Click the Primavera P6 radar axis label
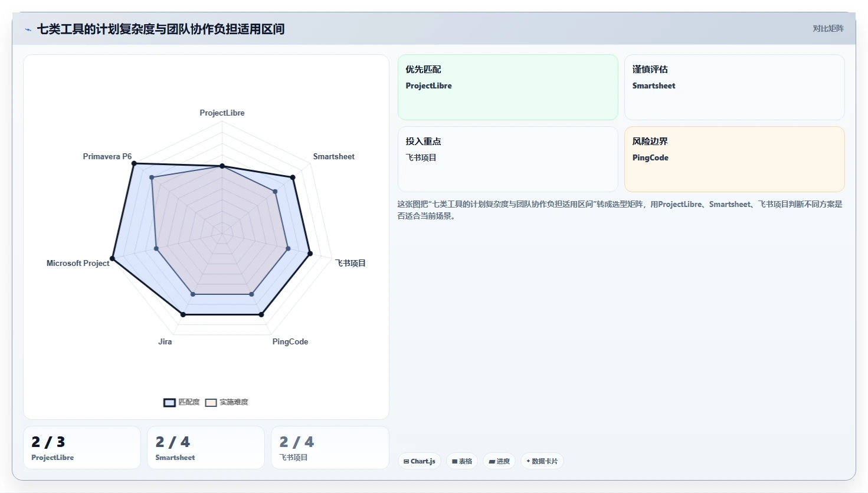Image resolution: width=868 pixels, height=493 pixels. (x=107, y=156)
